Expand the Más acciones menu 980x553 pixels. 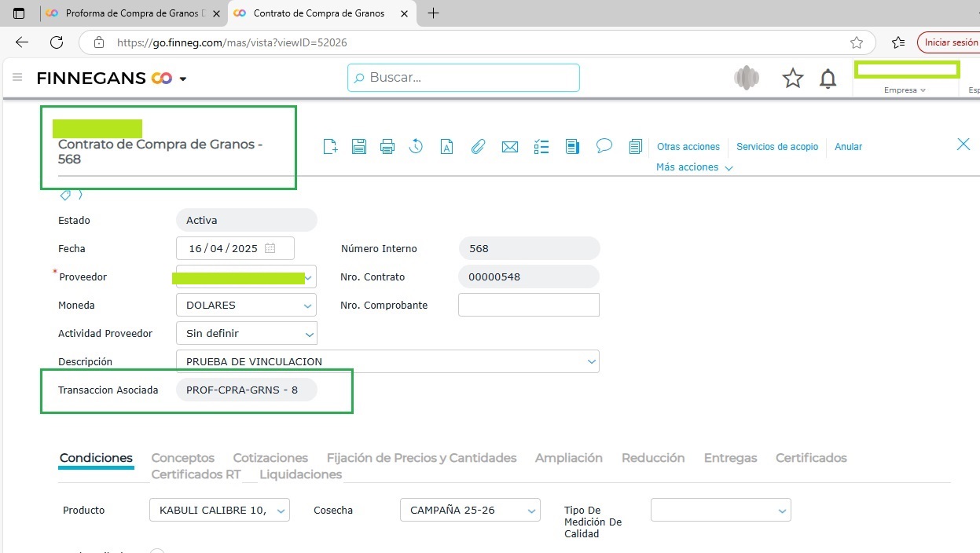tap(694, 167)
